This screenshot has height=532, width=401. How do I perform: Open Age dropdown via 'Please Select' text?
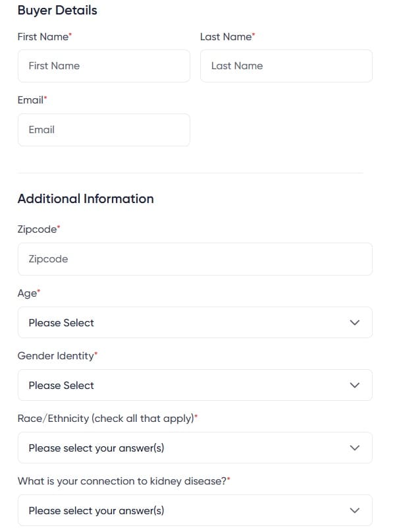(x=61, y=323)
